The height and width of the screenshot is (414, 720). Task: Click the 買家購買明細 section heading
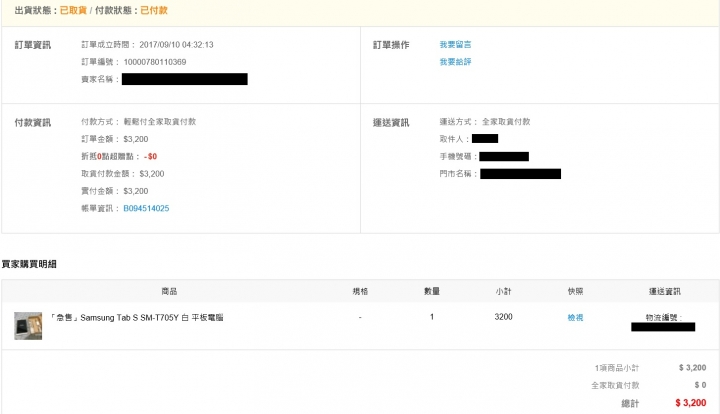[29, 264]
